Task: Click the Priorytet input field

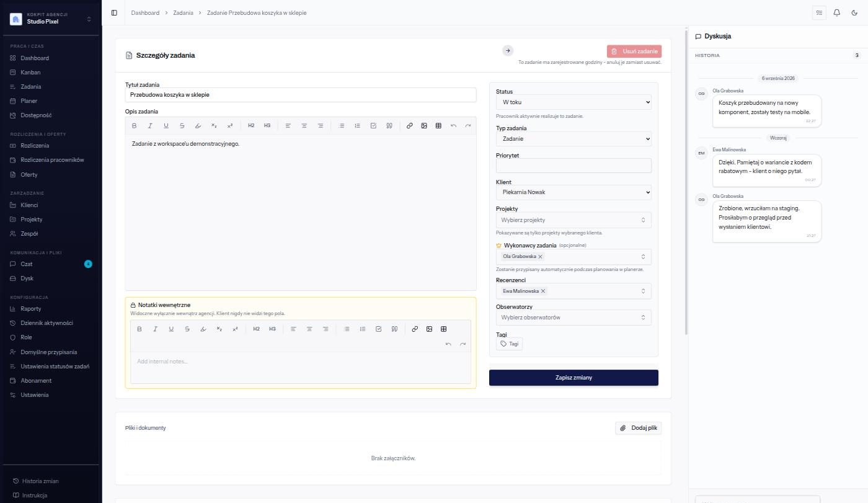Action: [x=573, y=166]
